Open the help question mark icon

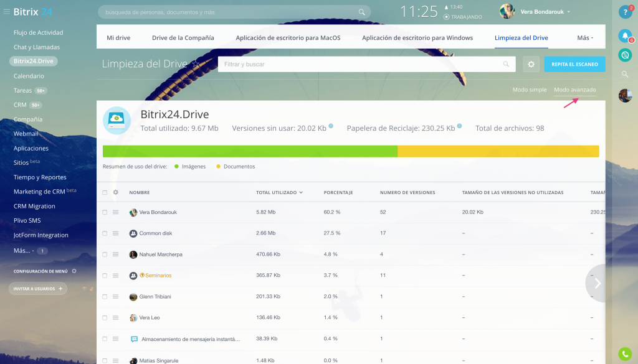click(625, 12)
